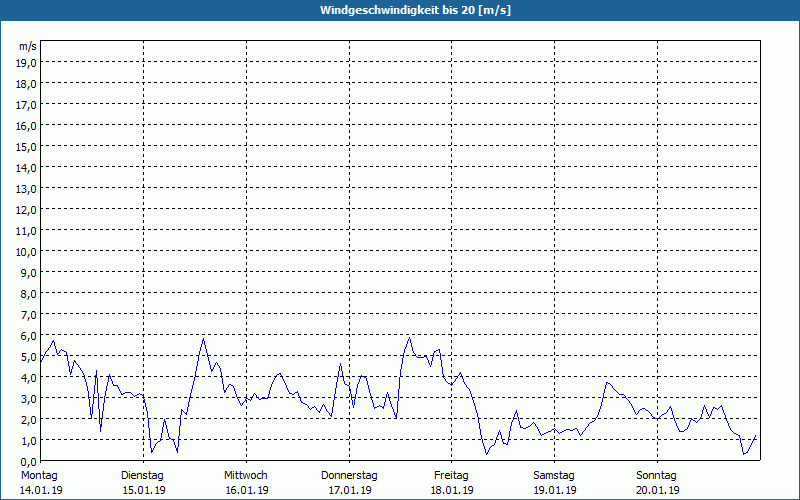
Task: Click the '8,0' y-axis label
Action: 29,294
